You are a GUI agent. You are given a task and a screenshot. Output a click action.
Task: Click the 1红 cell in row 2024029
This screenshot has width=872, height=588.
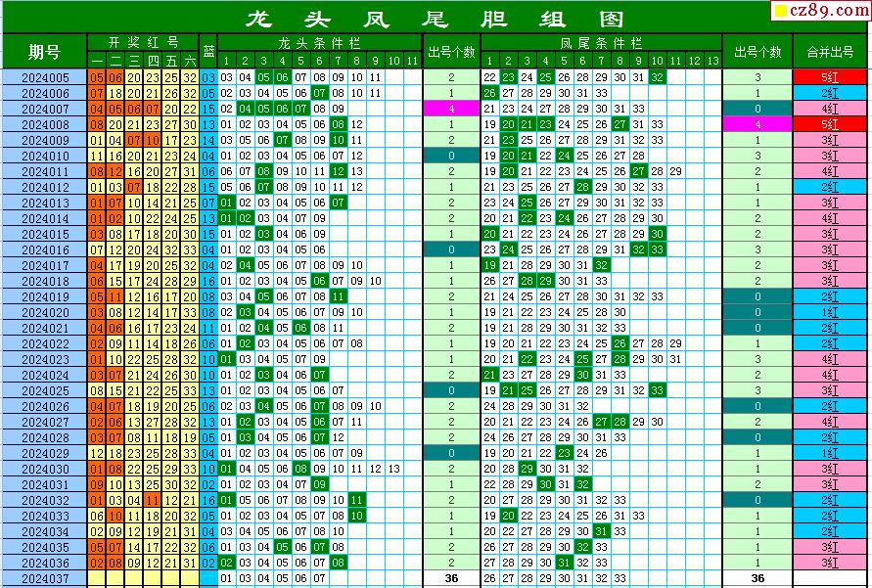[x=830, y=454]
